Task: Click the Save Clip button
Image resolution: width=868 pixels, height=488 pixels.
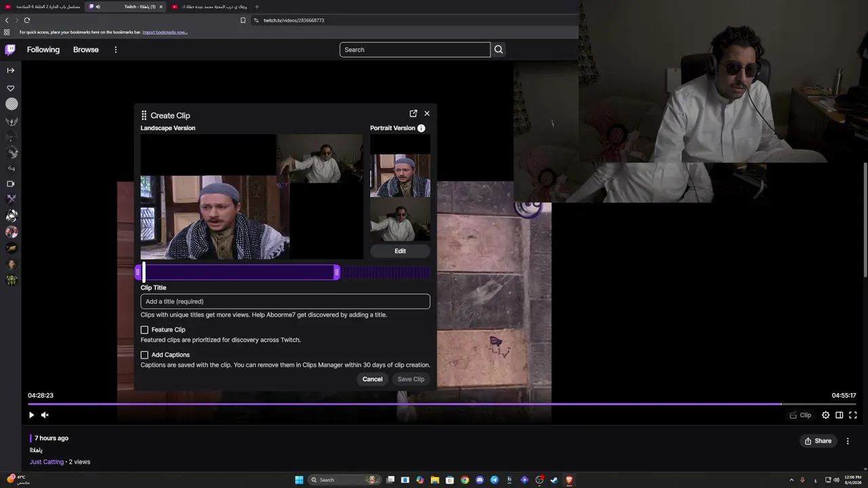Action: point(411,379)
